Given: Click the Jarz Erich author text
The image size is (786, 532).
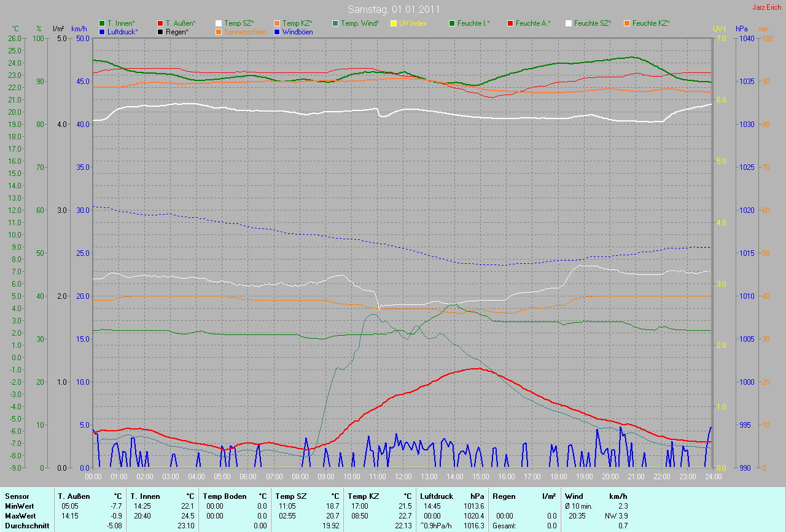Looking at the screenshot, I should (x=768, y=7).
